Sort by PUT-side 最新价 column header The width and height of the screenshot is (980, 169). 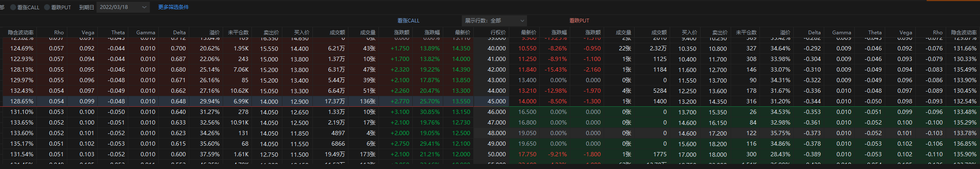(529, 32)
